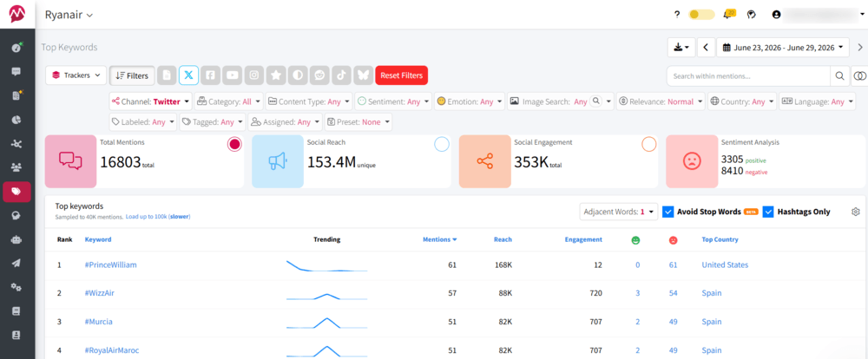Go to previous date range arrow

pos(705,48)
